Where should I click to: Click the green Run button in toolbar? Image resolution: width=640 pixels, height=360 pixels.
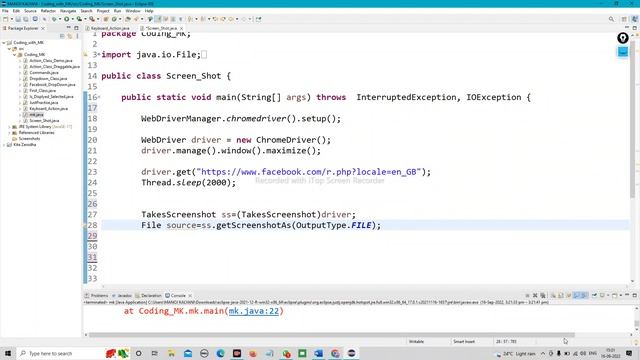[x=66, y=19]
